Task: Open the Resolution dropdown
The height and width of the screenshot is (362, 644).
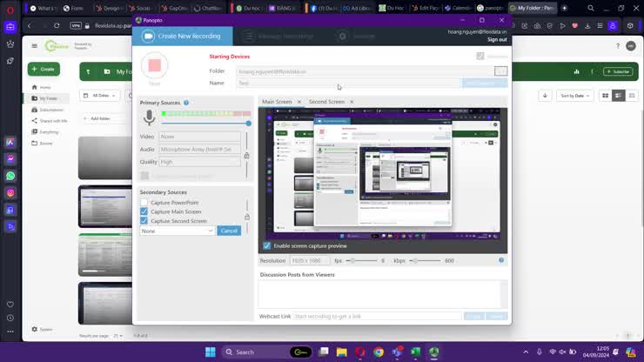Action: (x=310, y=260)
